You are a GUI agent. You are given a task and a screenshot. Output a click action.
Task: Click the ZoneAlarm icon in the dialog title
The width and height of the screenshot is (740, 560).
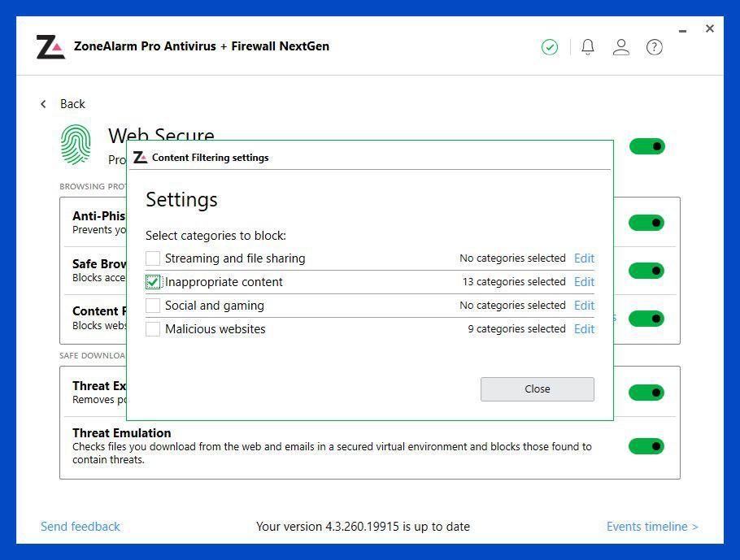(140, 157)
